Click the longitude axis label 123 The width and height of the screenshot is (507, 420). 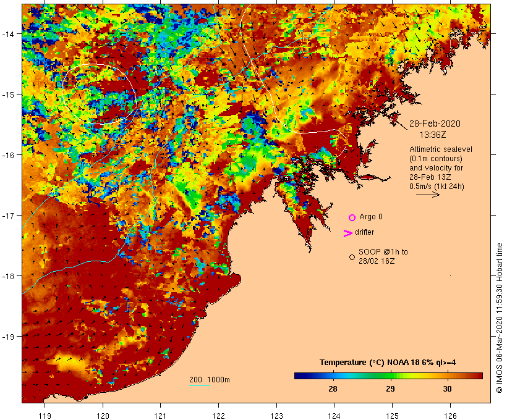point(276,416)
